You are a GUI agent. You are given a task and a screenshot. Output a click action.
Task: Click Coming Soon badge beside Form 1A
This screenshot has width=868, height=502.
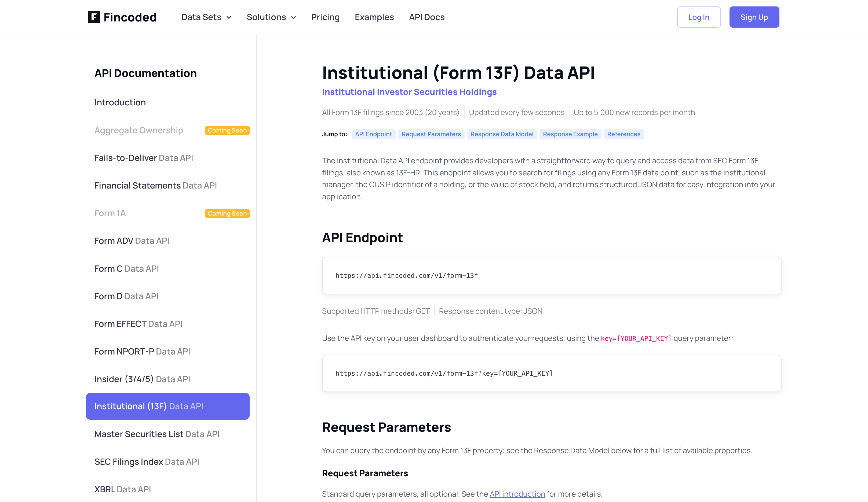click(227, 213)
